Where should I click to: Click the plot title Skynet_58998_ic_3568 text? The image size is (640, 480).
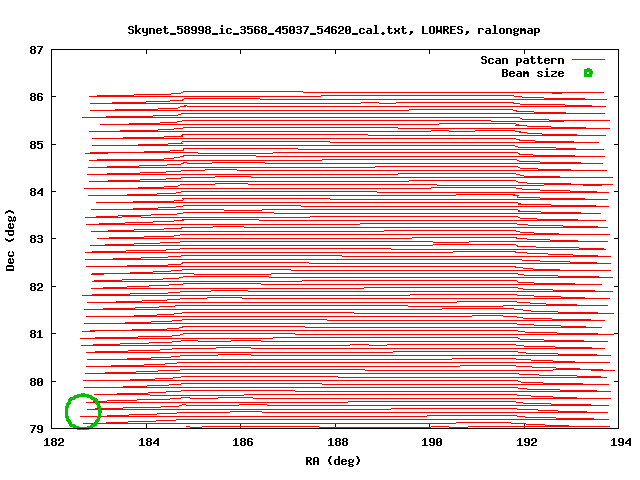(333, 30)
